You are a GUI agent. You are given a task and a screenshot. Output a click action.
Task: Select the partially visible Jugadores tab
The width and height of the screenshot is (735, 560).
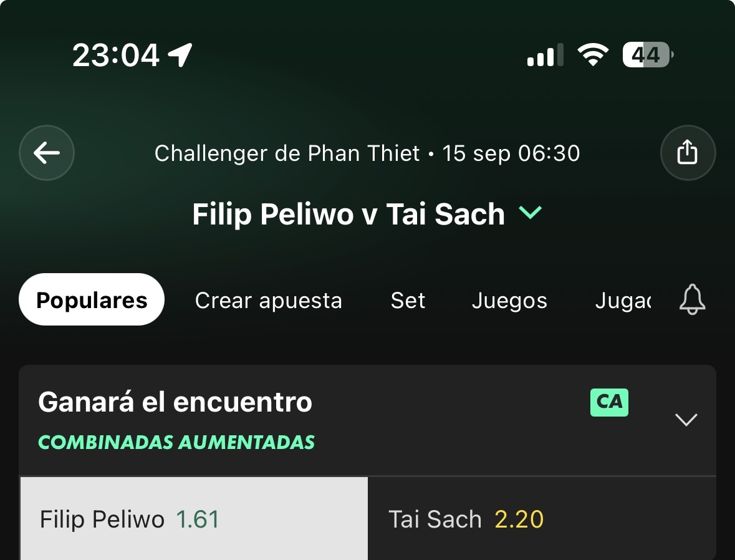(x=623, y=301)
